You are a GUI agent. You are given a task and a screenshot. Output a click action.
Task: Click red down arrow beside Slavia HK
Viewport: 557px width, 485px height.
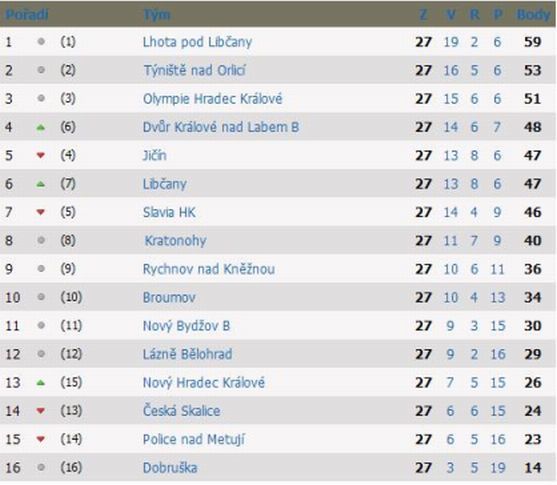pos(41,212)
